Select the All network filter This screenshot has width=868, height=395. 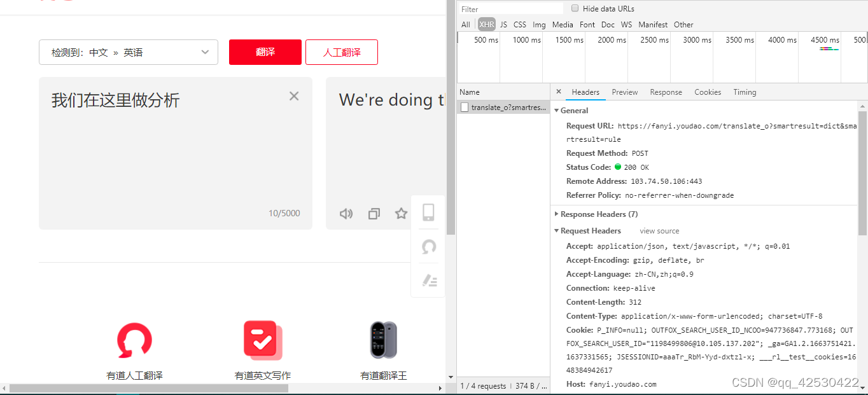(x=466, y=25)
